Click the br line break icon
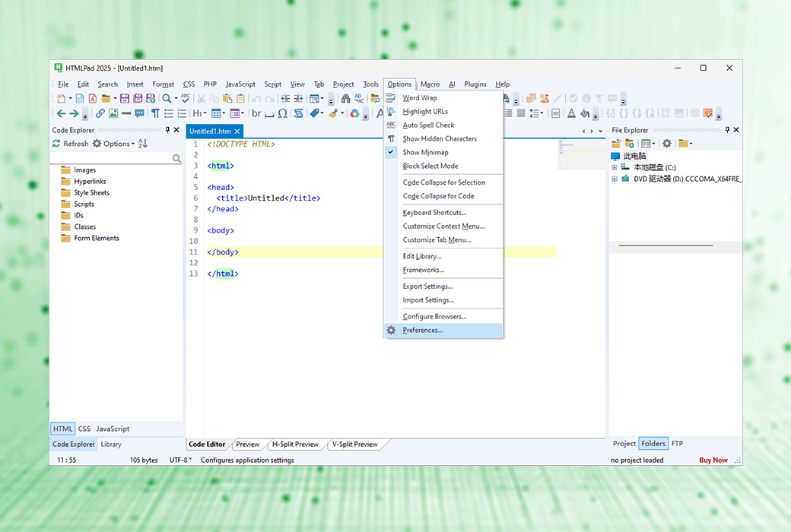 256,113
